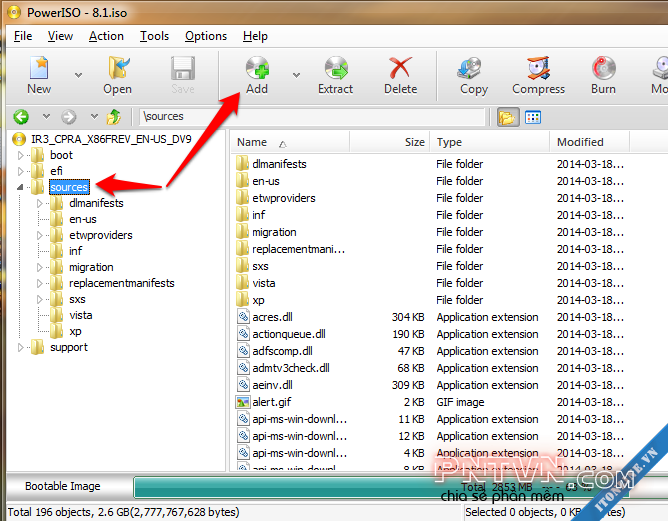The width and height of the screenshot is (668, 521).
Task: Sort file list by Type column
Action: pos(489,142)
